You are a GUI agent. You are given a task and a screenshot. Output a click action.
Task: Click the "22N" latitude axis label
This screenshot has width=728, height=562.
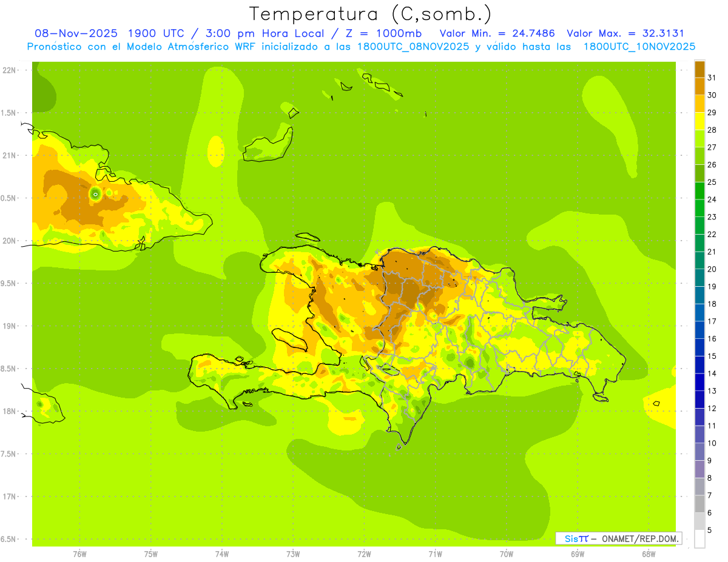coord(8,70)
